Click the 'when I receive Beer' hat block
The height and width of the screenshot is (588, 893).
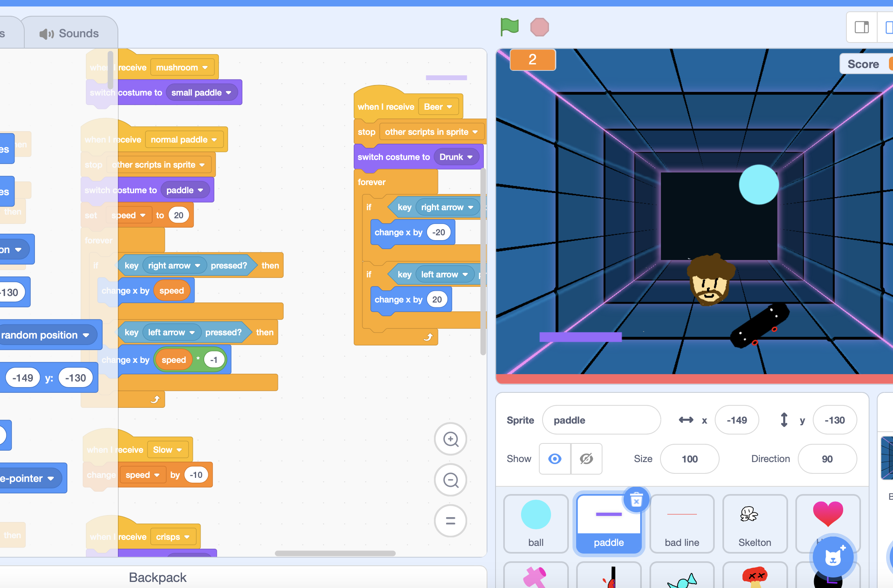click(x=386, y=107)
